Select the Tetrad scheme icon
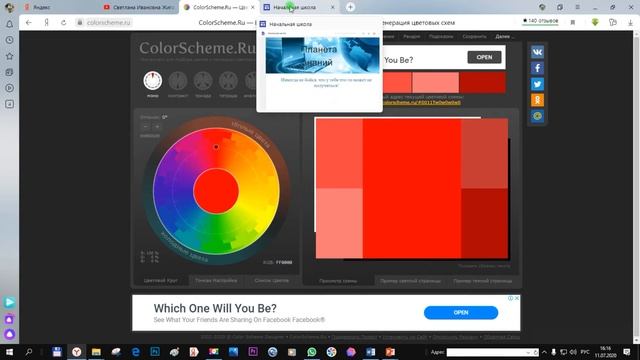Screen dimensions: 640x360 228,81
